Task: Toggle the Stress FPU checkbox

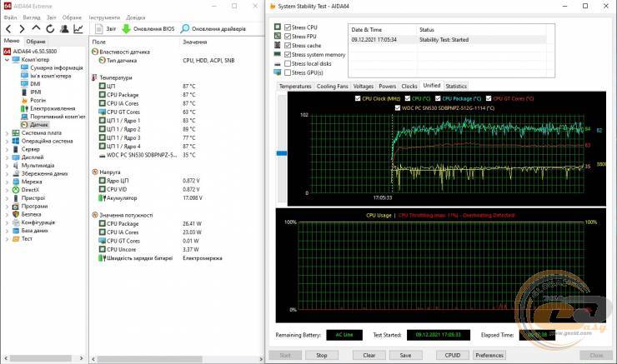Action: click(288, 36)
